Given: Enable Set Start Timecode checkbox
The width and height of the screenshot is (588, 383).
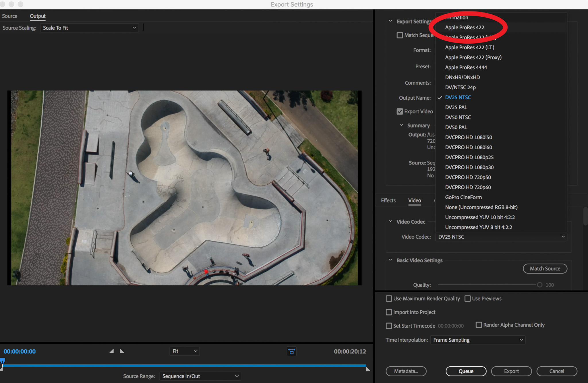Looking at the screenshot, I should point(389,326).
